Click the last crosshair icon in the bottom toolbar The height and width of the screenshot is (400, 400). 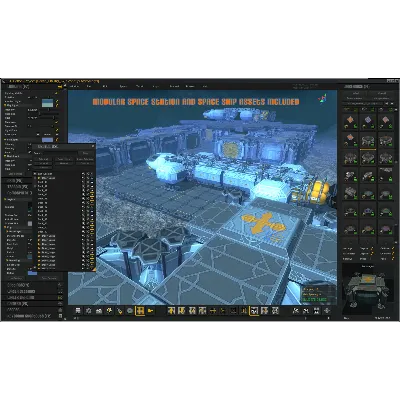coord(327,311)
